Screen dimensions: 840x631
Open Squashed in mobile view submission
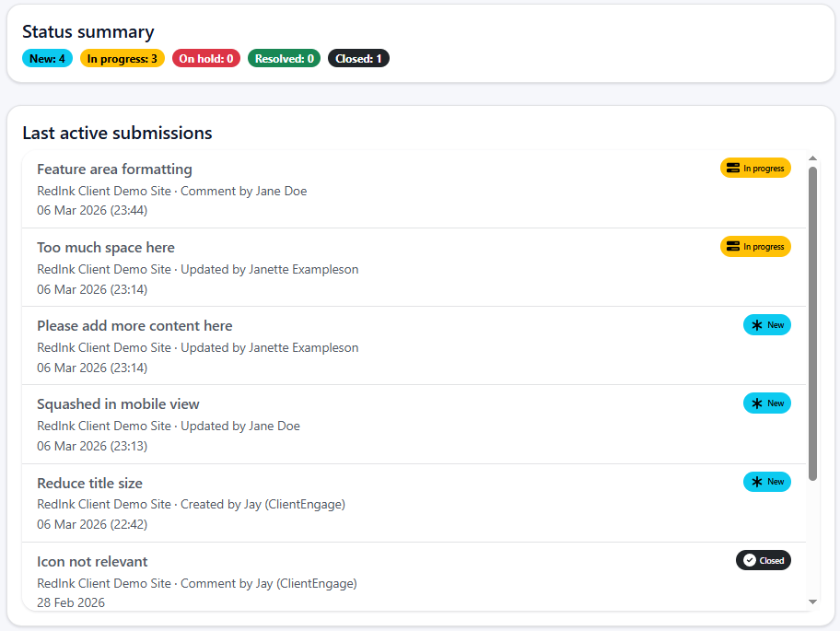click(x=118, y=404)
